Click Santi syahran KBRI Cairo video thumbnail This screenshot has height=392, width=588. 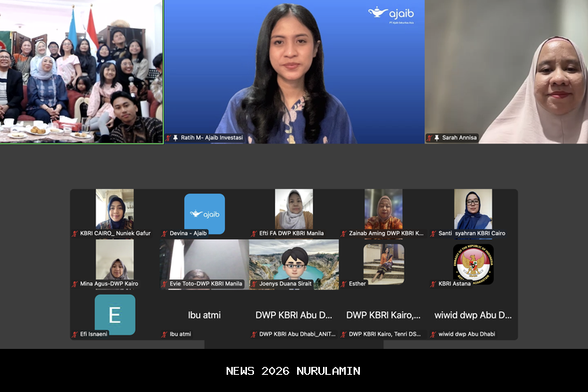473,209
